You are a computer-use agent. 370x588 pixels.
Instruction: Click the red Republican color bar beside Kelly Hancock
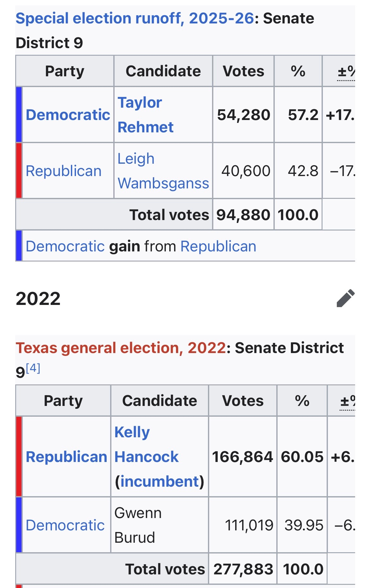coord(19,456)
